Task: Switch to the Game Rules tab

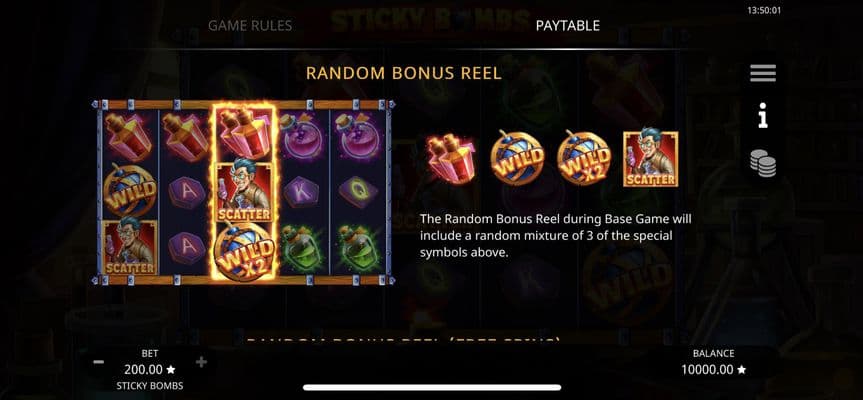Action: click(250, 25)
